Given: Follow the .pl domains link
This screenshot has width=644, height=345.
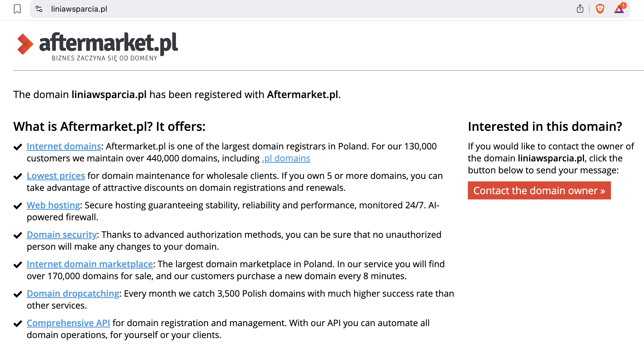Looking at the screenshot, I should click(x=286, y=158).
